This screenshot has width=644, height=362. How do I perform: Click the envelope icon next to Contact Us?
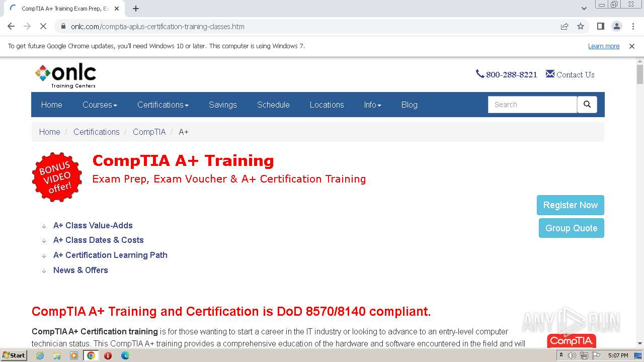pos(550,74)
